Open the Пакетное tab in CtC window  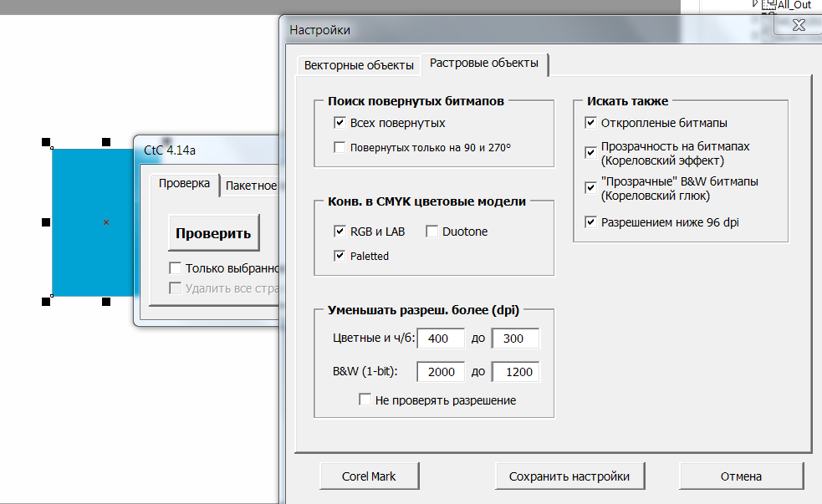click(x=251, y=186)
